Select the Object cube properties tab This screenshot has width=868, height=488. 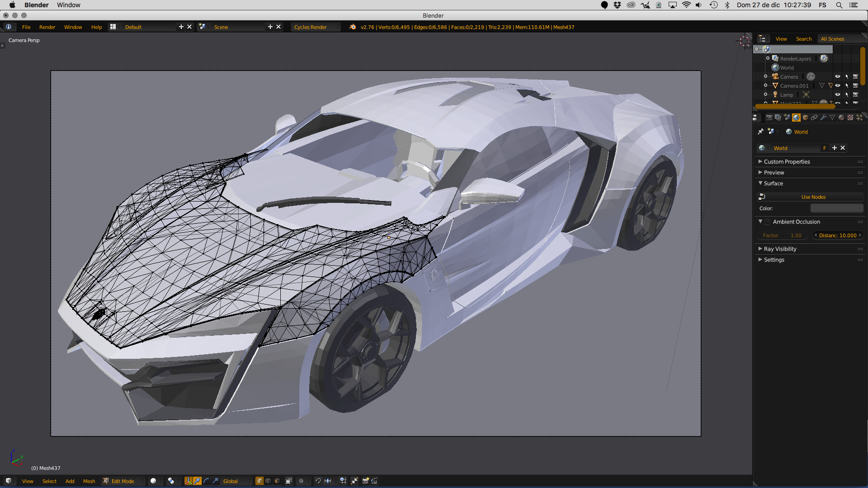pyautogui.click(x=805, y=117)
